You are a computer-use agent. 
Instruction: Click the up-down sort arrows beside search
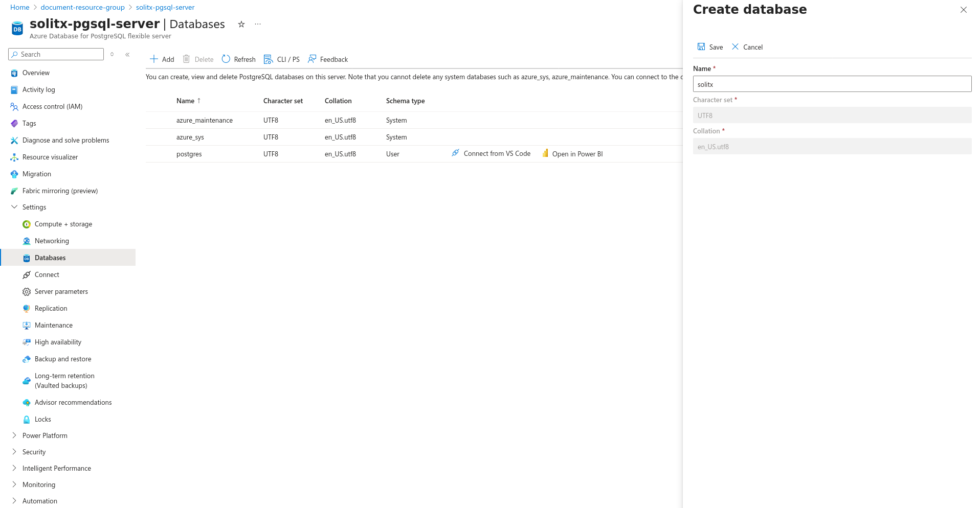coord(112,55)
